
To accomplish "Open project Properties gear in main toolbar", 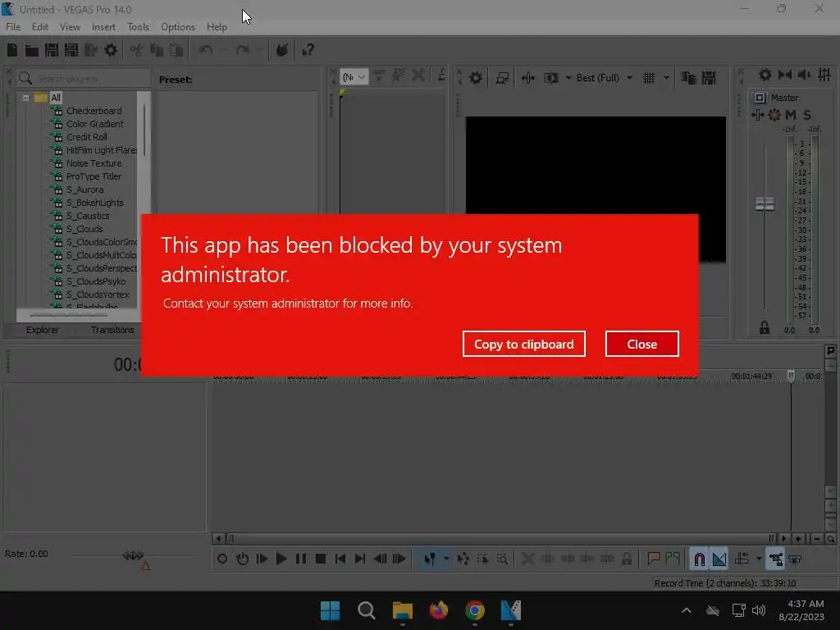I will click(111, 50).
